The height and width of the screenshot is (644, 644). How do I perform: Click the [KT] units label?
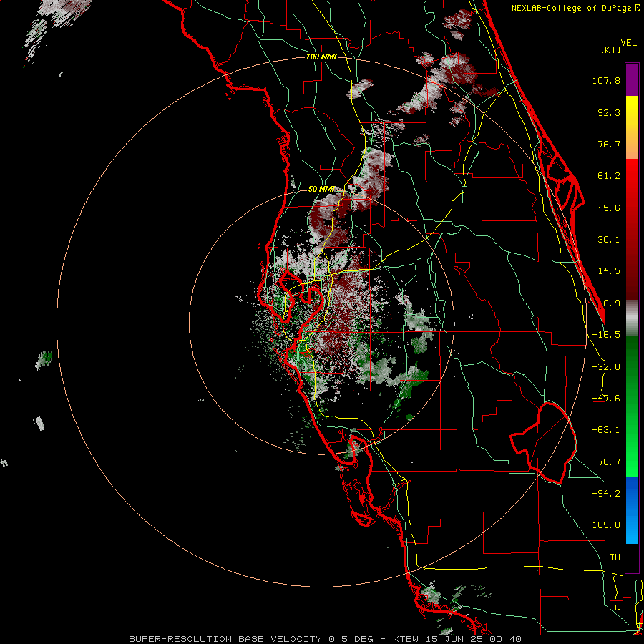pyautogui.click(x=611, y=49)
